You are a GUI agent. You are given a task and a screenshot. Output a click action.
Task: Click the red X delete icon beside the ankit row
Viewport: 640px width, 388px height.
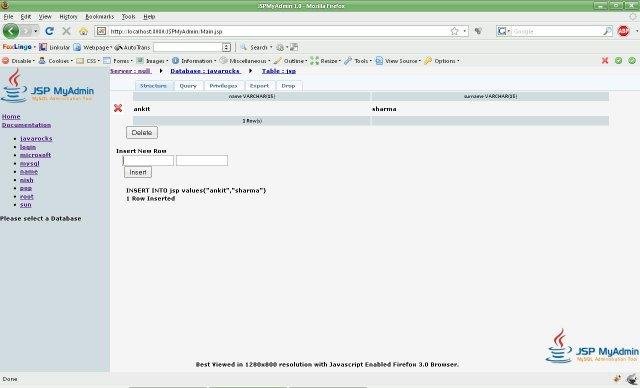(x=118, y=108)
